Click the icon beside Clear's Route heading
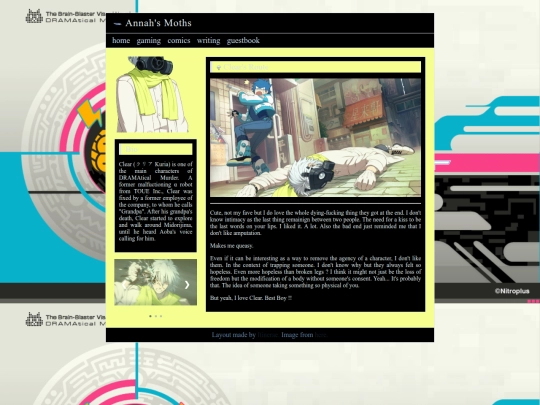The image size is (540, 405). [x=218, y=68]
